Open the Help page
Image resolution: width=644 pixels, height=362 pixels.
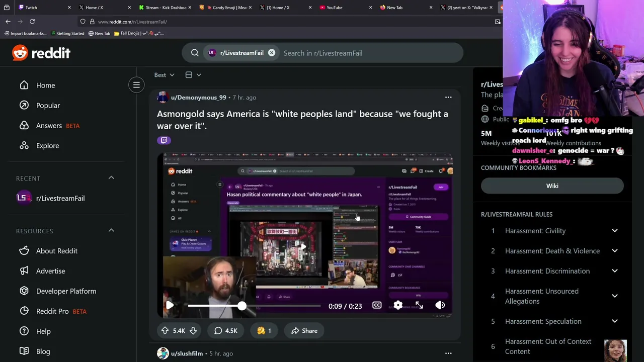coord(43,331)
